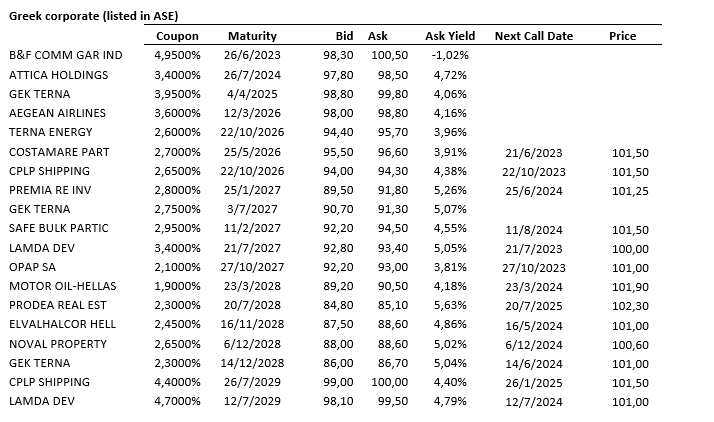Click the OPAP SA name cell

tap(31, 267)
